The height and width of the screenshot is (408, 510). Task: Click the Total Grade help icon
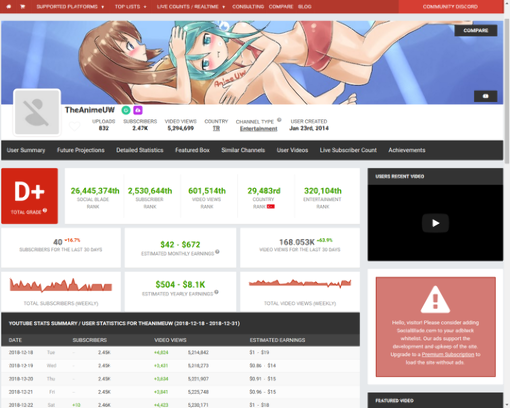[x=45, y=210]
